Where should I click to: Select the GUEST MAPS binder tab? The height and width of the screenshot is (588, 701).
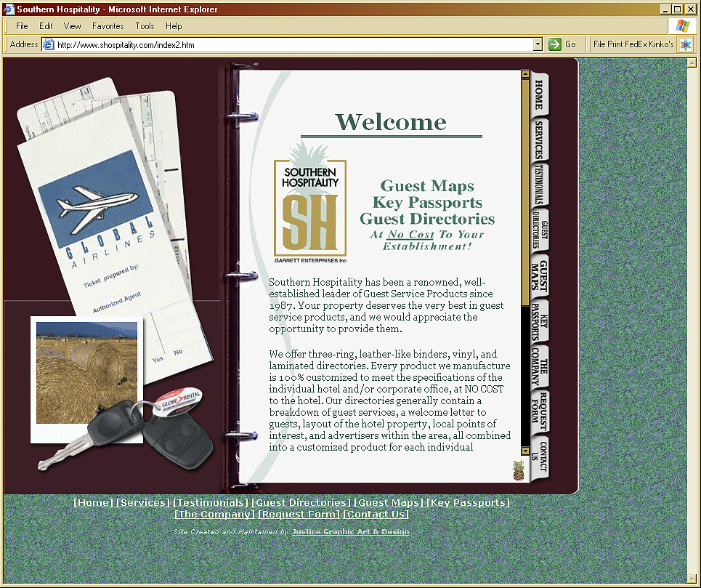coord(540,275)
